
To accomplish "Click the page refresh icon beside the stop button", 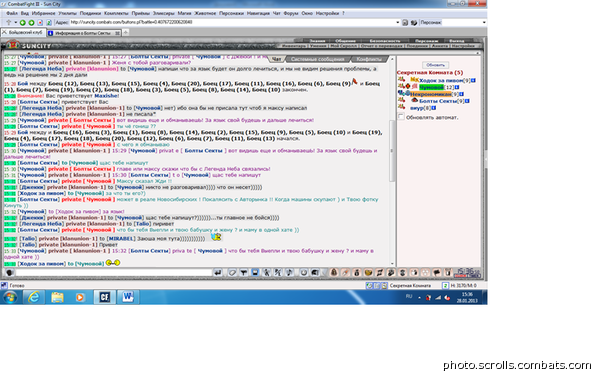I will pyautogui.click(x=49, y=23).
